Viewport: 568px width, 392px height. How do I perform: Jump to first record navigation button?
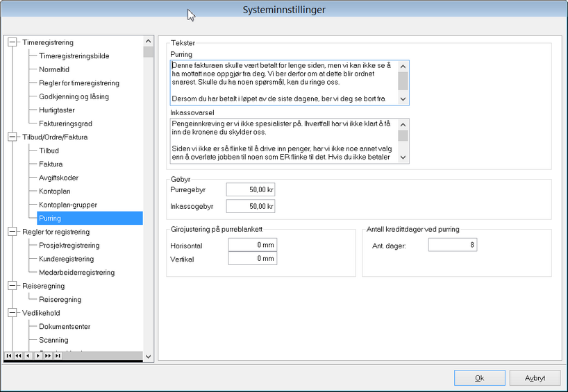pyautogui.click(x=9, y=356)
